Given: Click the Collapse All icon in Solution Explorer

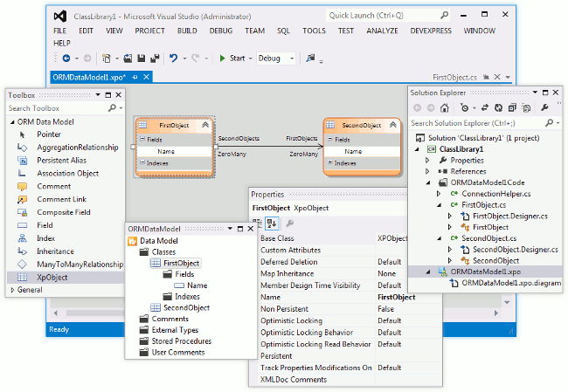Looking at the screenshot, I should 512,107.
